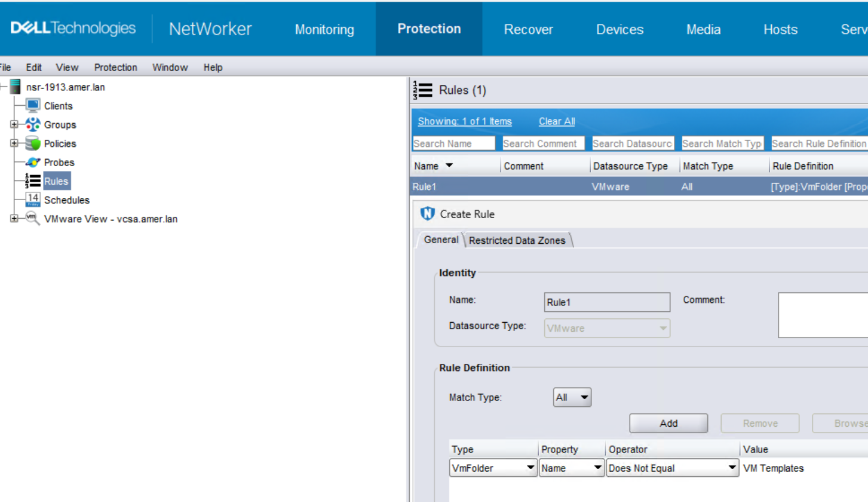Click the Groups icon in navigation tree
Viewport: 868px width, 502px height.
coord(33,125)
